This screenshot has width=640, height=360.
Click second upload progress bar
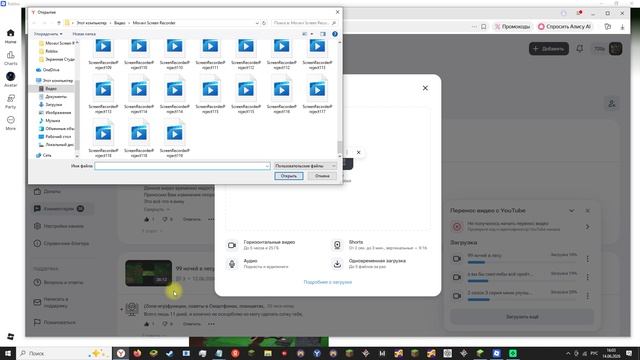(x=522, y=281)
